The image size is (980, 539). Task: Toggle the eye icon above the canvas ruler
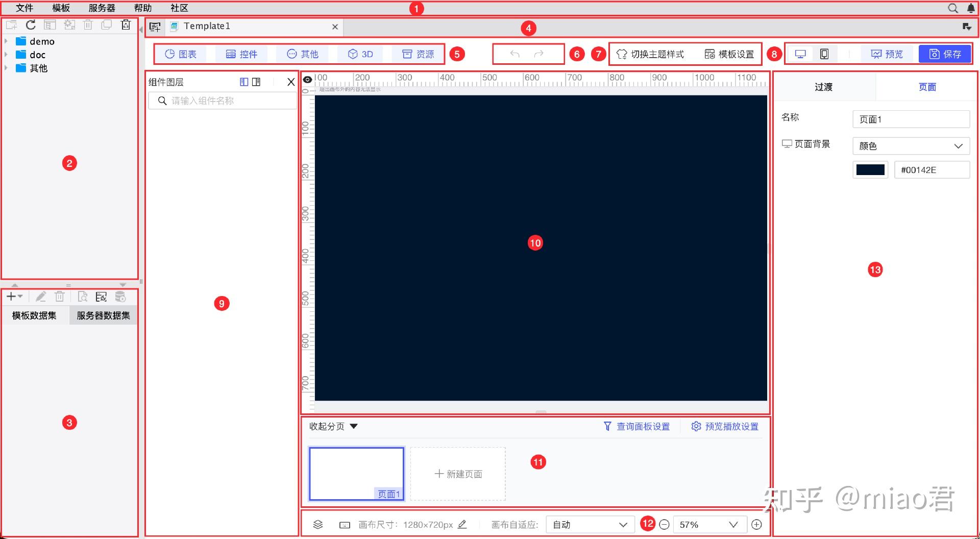click(307, 79)
